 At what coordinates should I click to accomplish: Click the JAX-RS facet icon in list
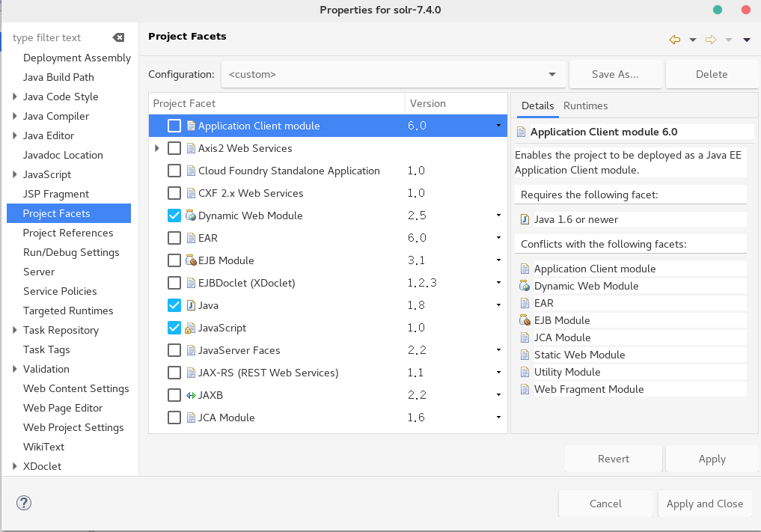192,373
